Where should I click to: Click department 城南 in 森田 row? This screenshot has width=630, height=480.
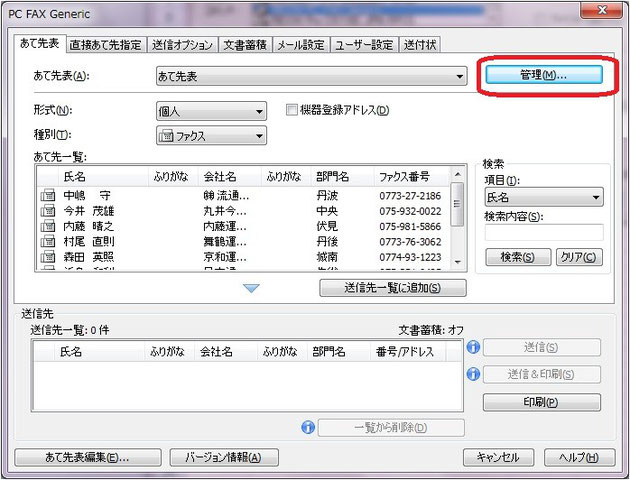pos(327,257)
